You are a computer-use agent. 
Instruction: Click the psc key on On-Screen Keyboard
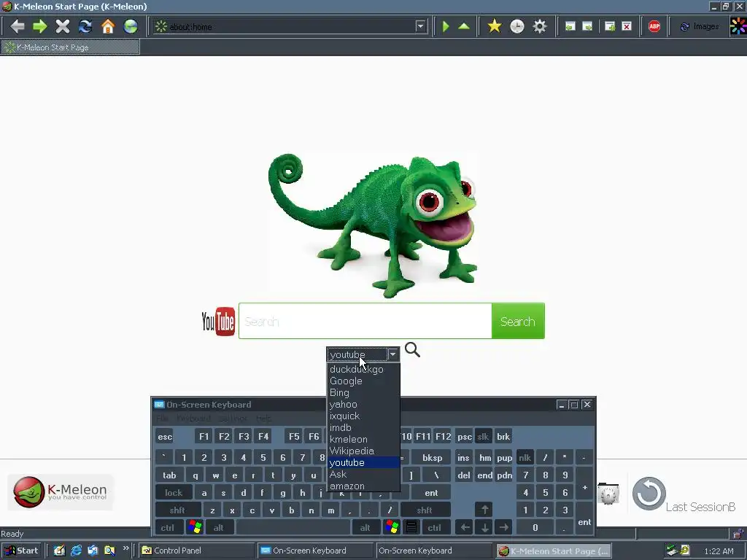pos(465,436)
